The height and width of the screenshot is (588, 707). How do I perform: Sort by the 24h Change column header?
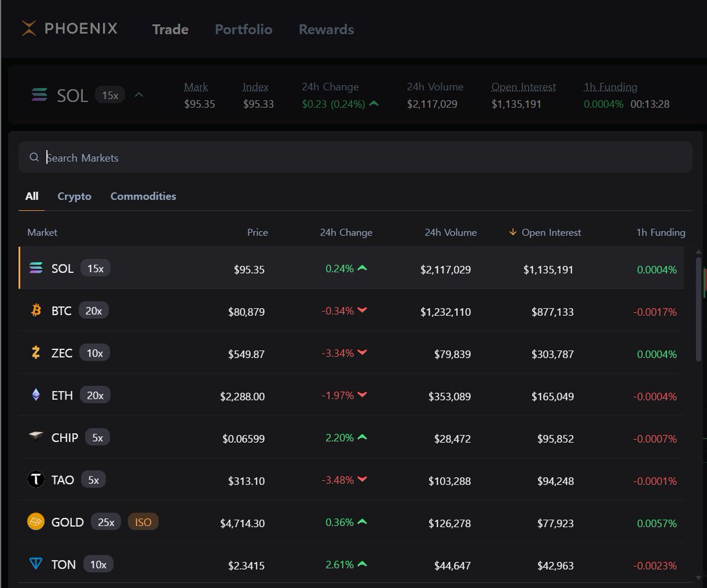tap(346, 232)
